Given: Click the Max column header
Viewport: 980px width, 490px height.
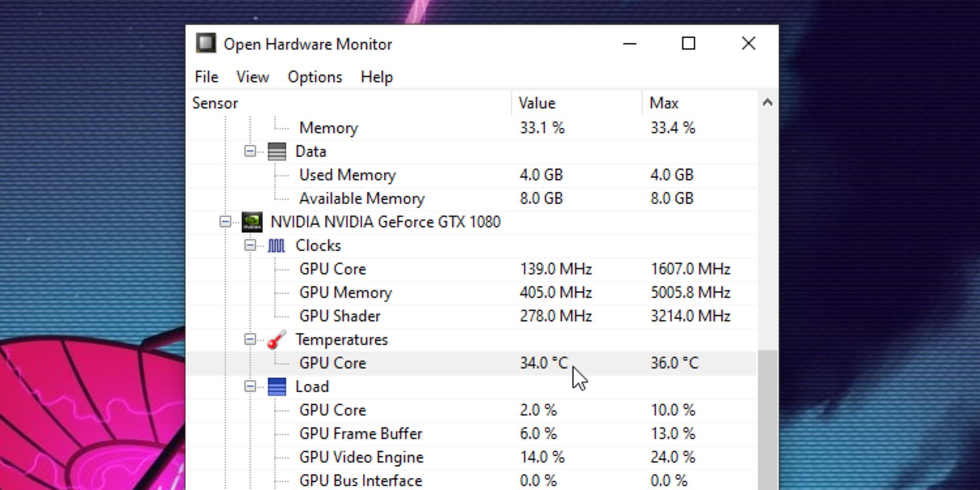Looking at the screenshot, I should click(664, 103).
